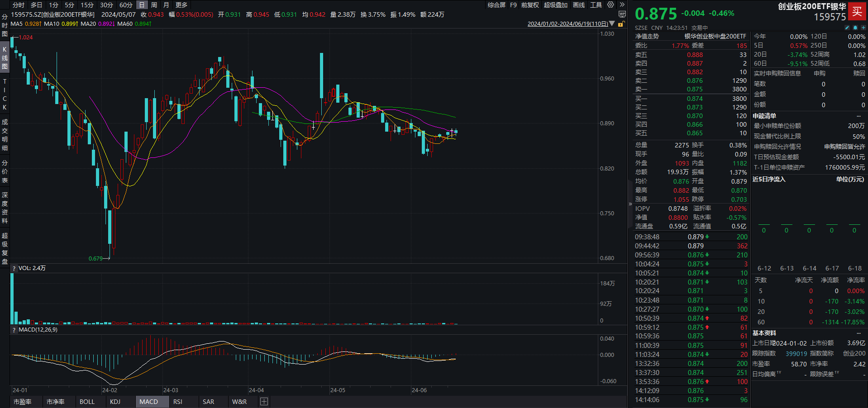
Task: Click the 2024/01/02-2024/06/19 date range text
Action: pos(568,24)
